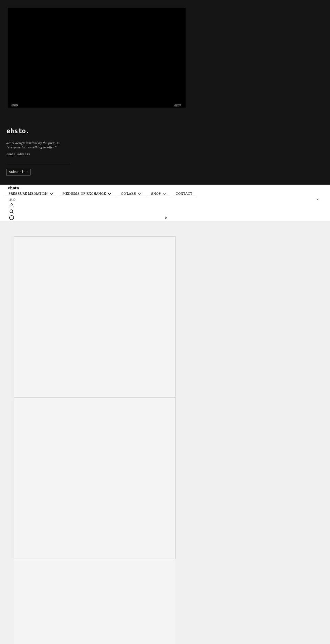Click the large ehsto. heading
Viewport: 330px width, 644px height.
pos(18,131)
